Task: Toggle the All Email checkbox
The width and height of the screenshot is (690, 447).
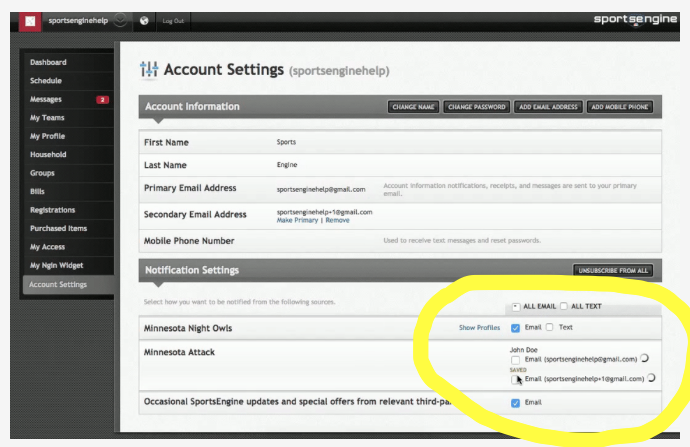Action: [516, 307]
